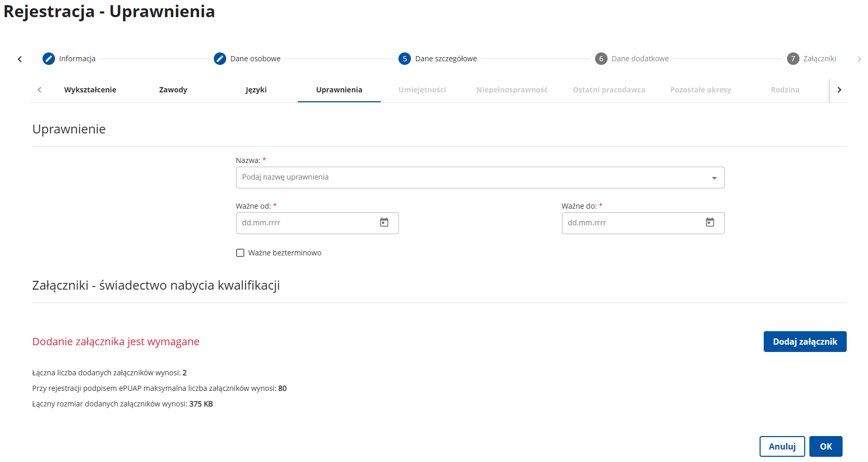Click the Ważne do date field
The width and height of the screenshot is (868, 462).
(x=643, y=223)
